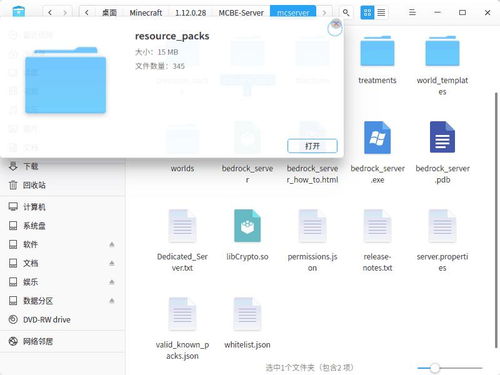The image size is (500, 375).
Task: Select the 桌面 breadcrumb
Action: (x=109, y=13)
